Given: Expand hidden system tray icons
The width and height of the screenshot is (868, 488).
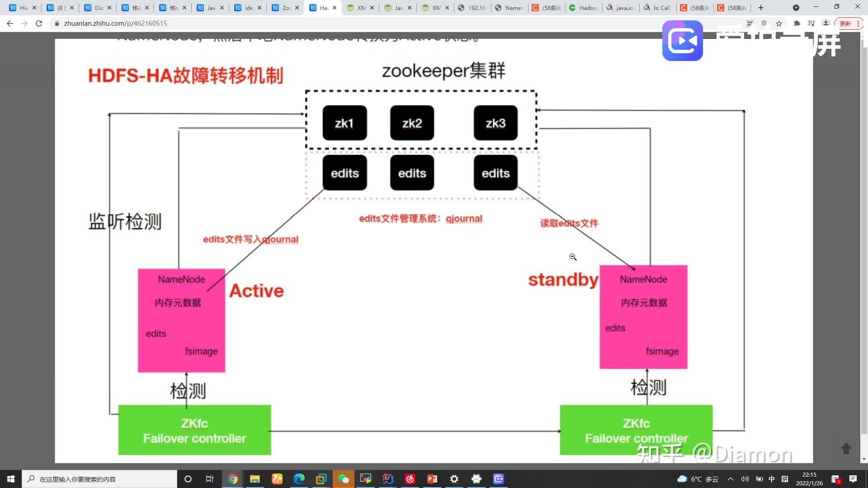Looking at the screenshot, I should [x=730, y=479].
